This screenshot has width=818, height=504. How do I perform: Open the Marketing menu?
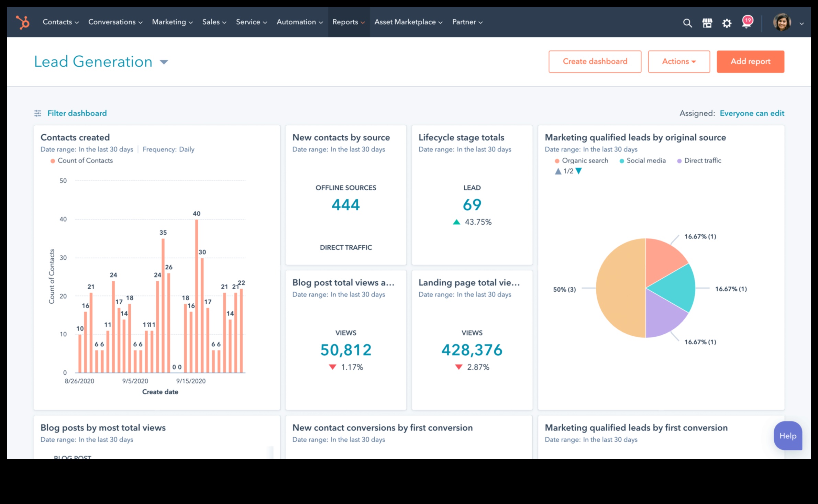[x=169, y=22]
